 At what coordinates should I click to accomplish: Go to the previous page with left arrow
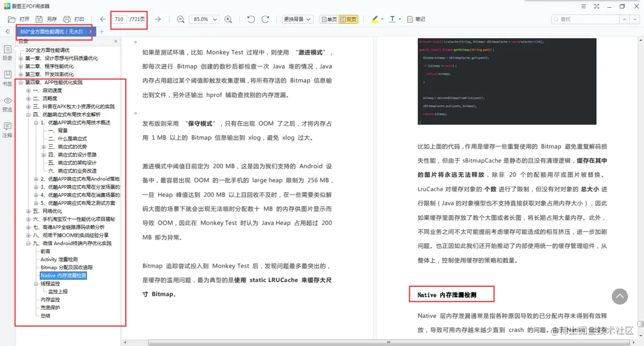click(103, 19)
